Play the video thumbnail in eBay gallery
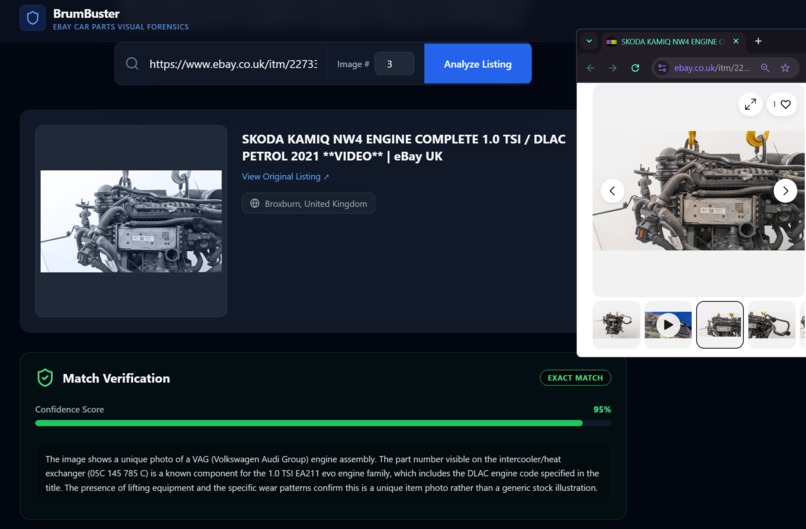Image resolution: width=806 pixels, height=529 pixels. tap(668, 325)
